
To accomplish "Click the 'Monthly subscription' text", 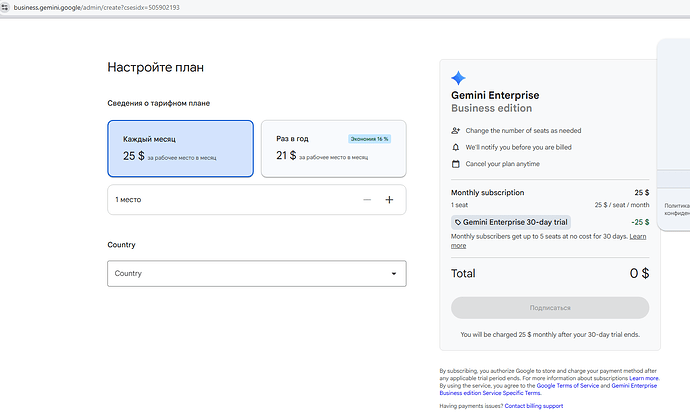I will tap(488, 193).
